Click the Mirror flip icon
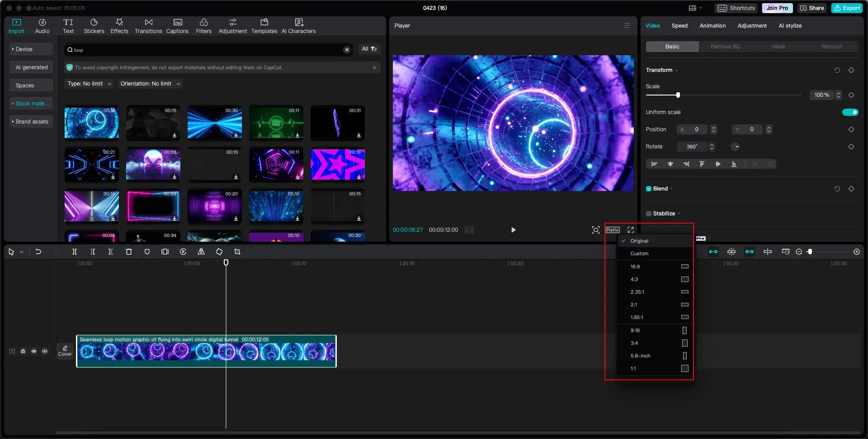The width and height of the screenshot is (868, 439). click(x=201, y=252)
